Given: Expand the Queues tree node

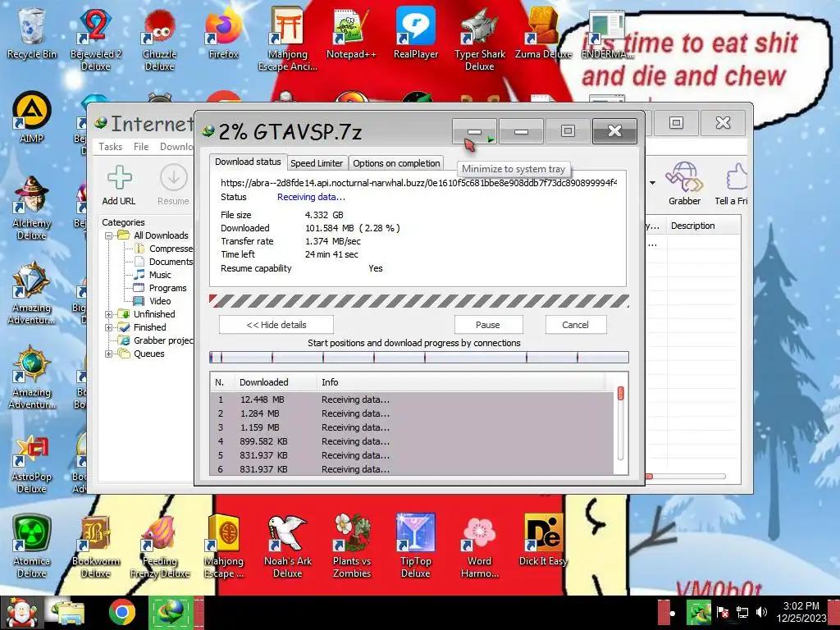Looking at the screenshot, I should 109,354.
